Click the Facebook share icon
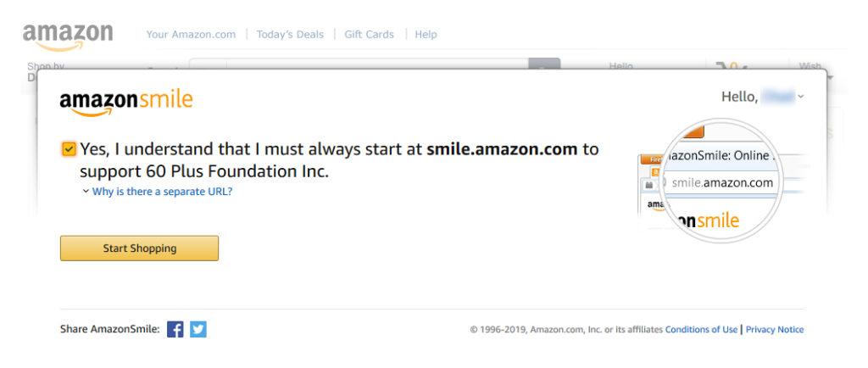Screen dimensions: 868x368 [x=175, y=329]
